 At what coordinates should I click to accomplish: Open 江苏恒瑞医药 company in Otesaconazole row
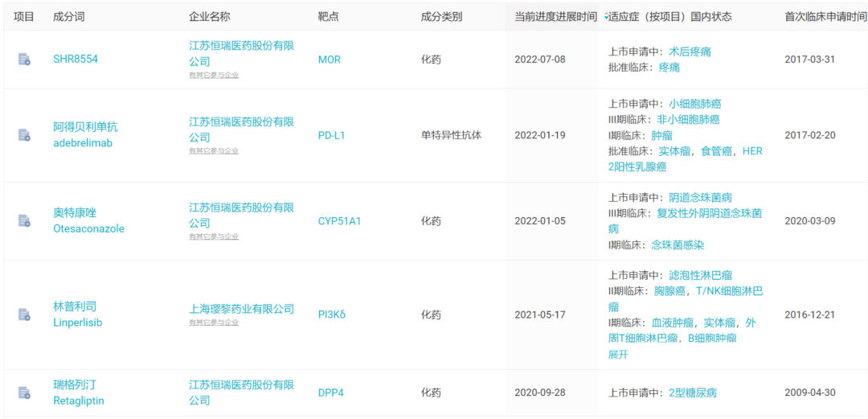241,215
